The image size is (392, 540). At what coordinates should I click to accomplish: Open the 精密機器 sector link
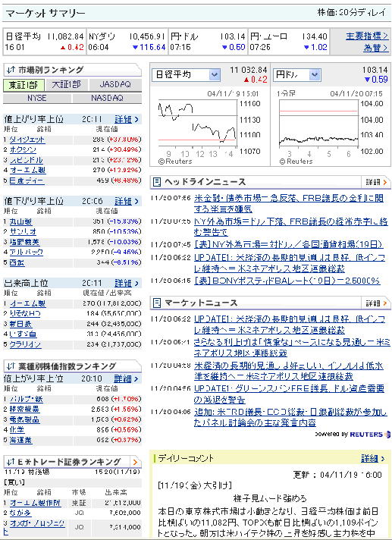pyautogui.click(x=24, y=410)
